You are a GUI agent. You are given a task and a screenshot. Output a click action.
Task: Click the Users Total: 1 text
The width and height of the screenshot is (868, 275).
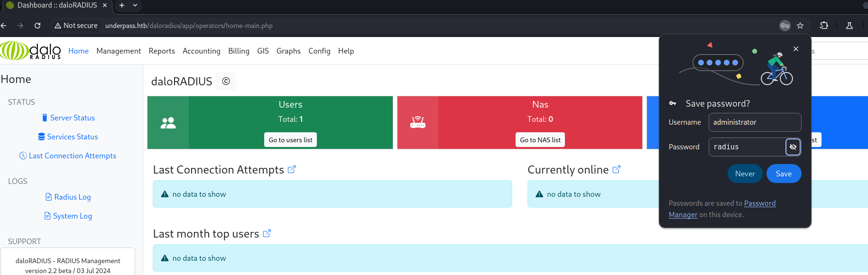click(290, 119)
